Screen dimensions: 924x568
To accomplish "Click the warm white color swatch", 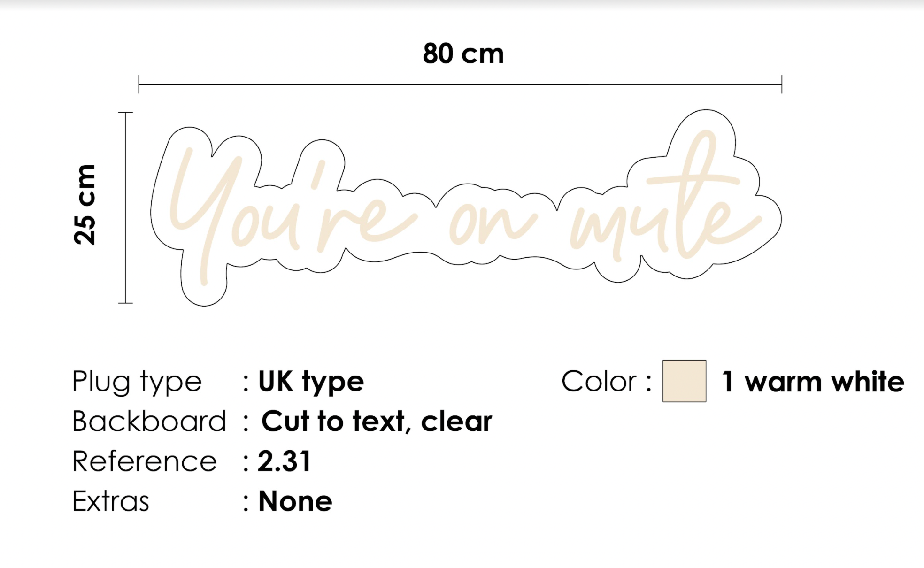I will pyautogui.click(x=684, y=381).
